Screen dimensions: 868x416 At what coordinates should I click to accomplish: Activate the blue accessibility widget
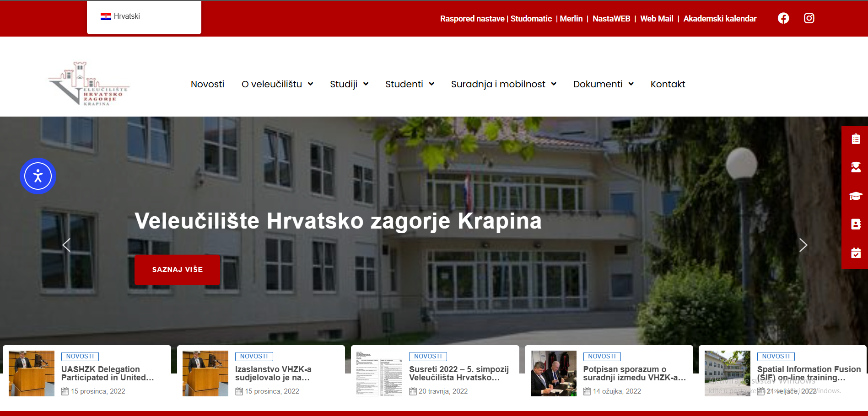[38, 176]
